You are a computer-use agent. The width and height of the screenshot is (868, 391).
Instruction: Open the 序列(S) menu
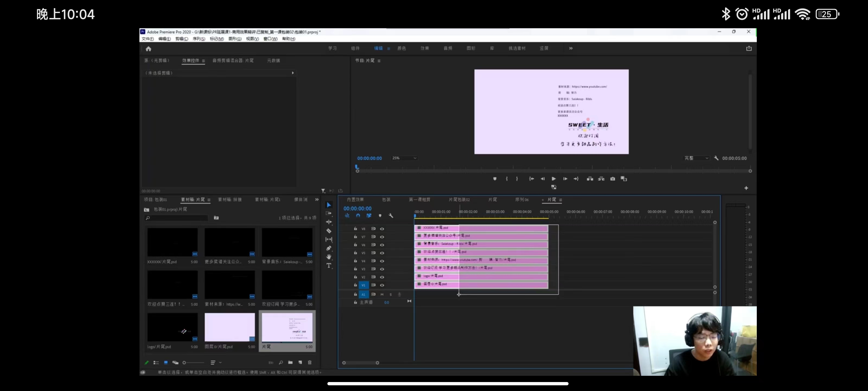click(199, 39)
